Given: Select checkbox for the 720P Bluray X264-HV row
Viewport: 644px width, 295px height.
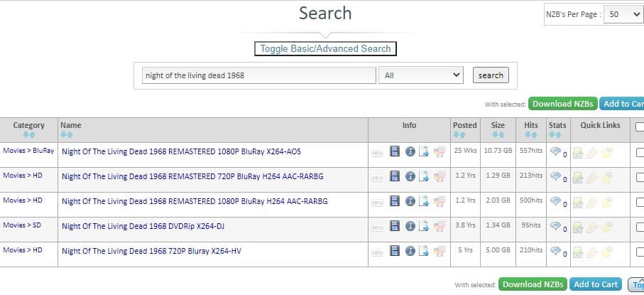Looking at the screenshot, I should point(640,252).
